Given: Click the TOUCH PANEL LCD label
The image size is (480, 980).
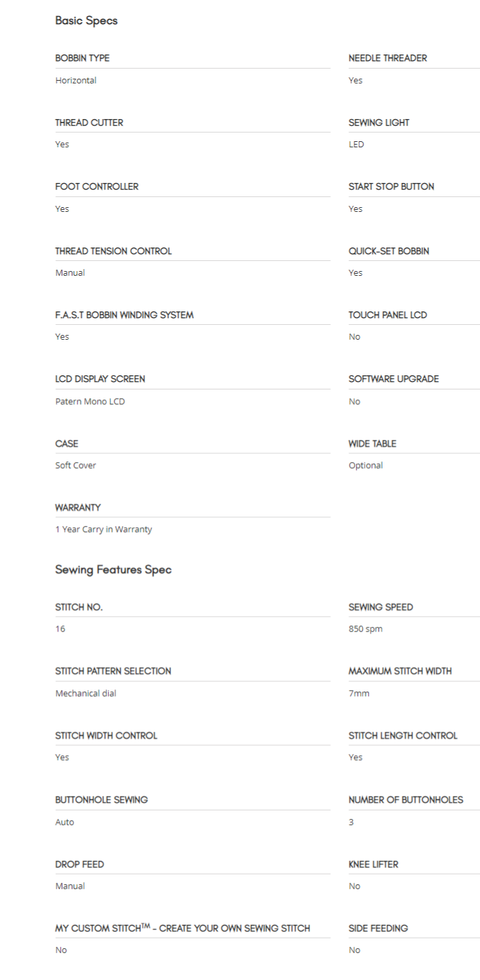Looking at the screenshot, I should [x=387, y=315].
